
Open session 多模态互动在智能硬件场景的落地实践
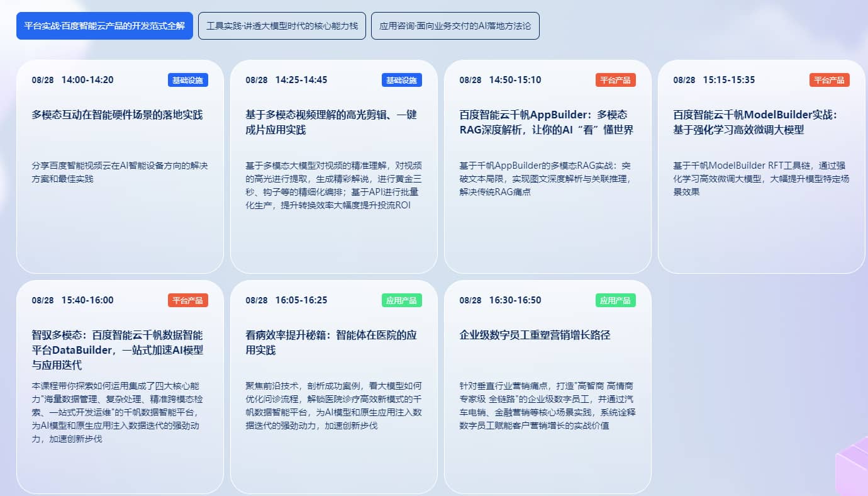117,115
